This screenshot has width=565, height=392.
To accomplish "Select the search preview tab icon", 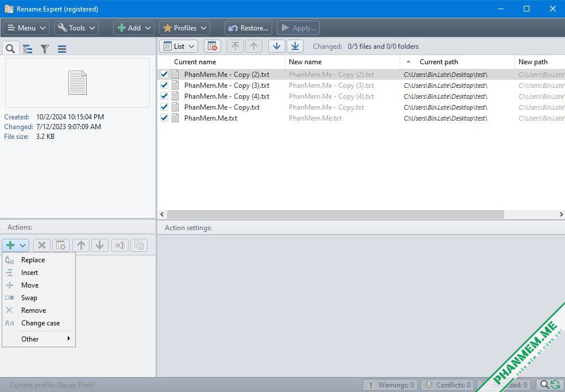I will tap(10, 49).
